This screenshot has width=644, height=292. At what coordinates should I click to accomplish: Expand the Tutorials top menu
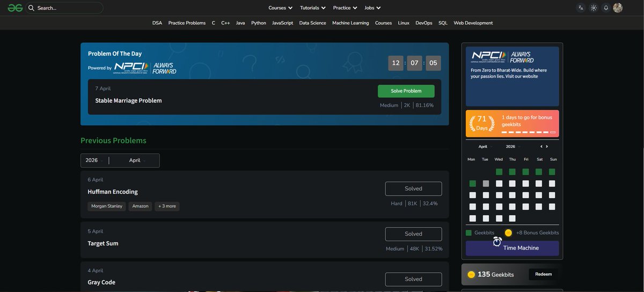point(313,8)
